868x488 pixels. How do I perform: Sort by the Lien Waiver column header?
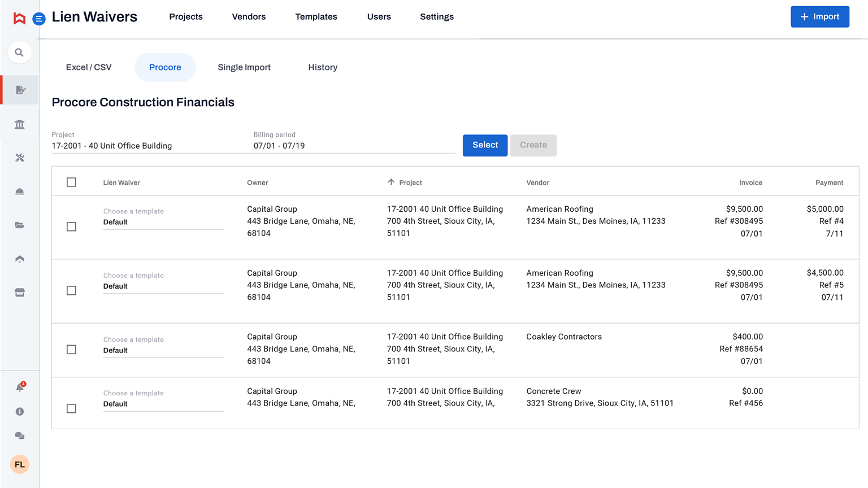pos(121,182)
